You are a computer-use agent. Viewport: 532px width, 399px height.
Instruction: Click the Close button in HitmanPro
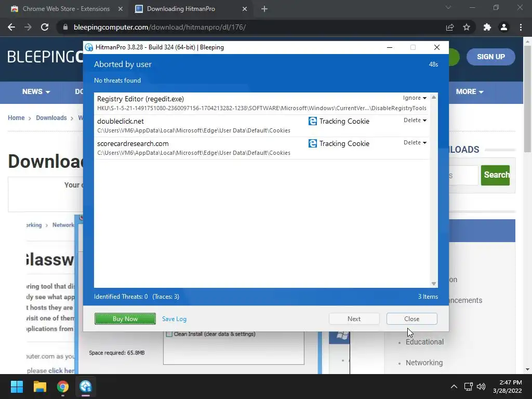point(411,319)
